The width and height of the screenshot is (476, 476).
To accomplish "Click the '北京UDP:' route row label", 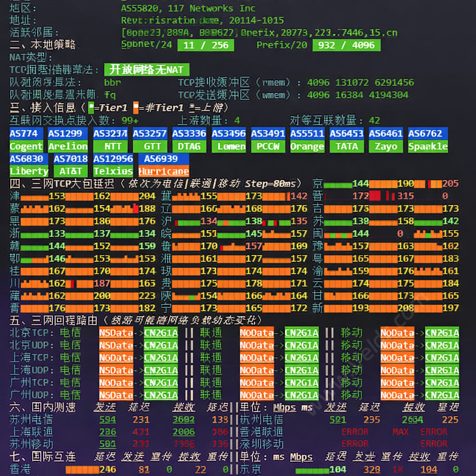I will pos(32,345).
